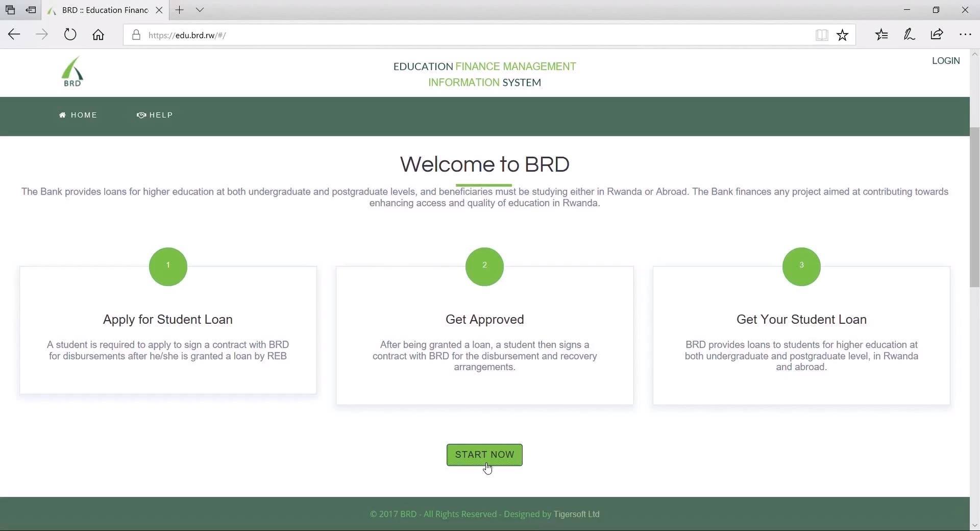Select the BRD Education Finance browser tab
This screenshot has height=531, width=980.
pyautogui.click(x=105, y=10)
